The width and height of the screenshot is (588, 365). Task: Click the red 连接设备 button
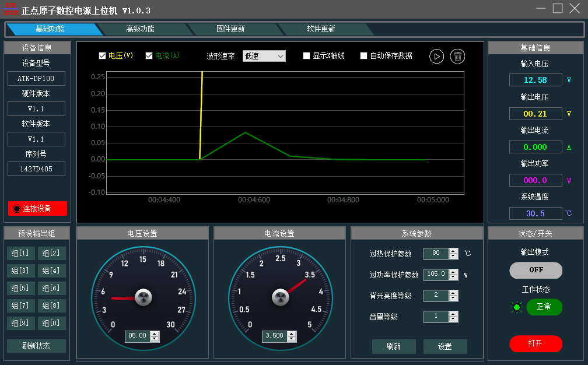(37, 208)
